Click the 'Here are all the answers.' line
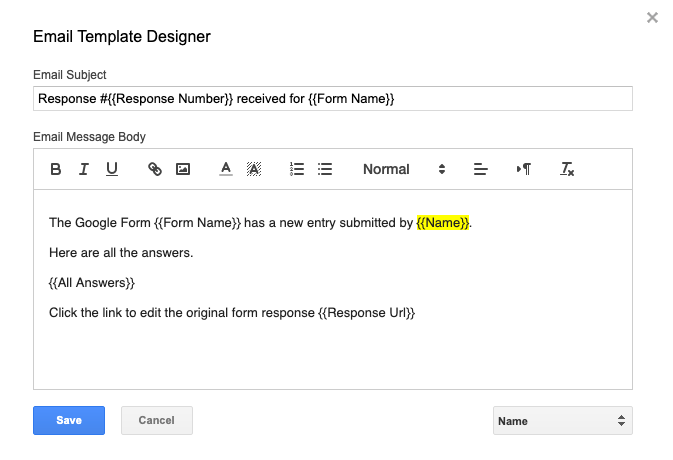Screen dimensions: 673x460 tap(121, 253)
